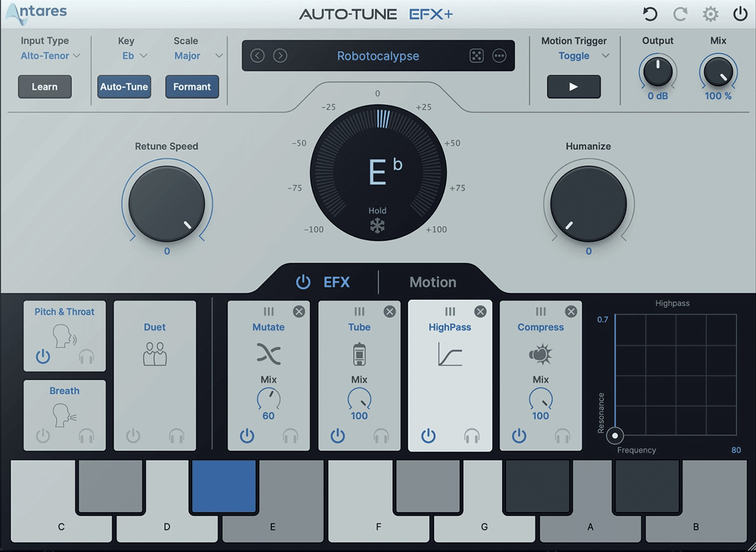
Task: Click the Undo arrow icon
Action: pos(650,14)
